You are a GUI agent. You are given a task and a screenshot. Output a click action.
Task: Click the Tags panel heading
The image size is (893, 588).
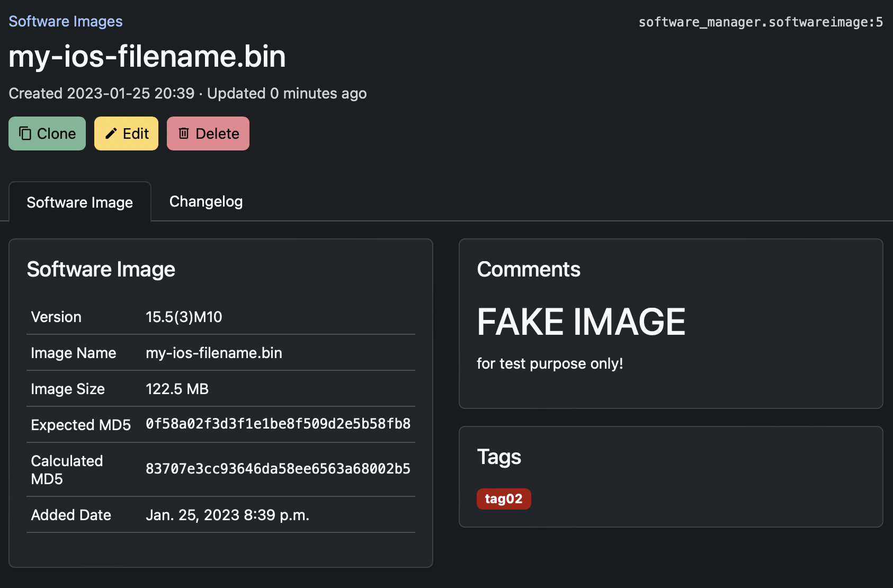(499, 457)
